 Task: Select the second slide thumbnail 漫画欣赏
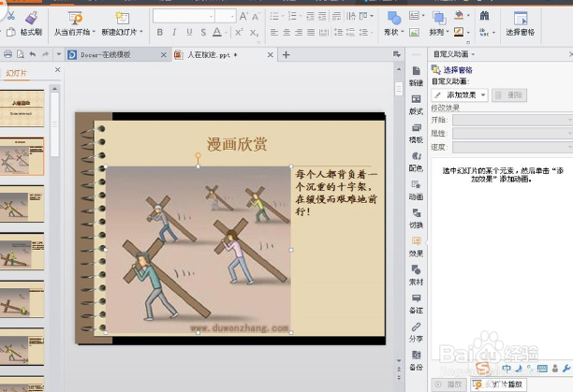click(x=22, y=156)
